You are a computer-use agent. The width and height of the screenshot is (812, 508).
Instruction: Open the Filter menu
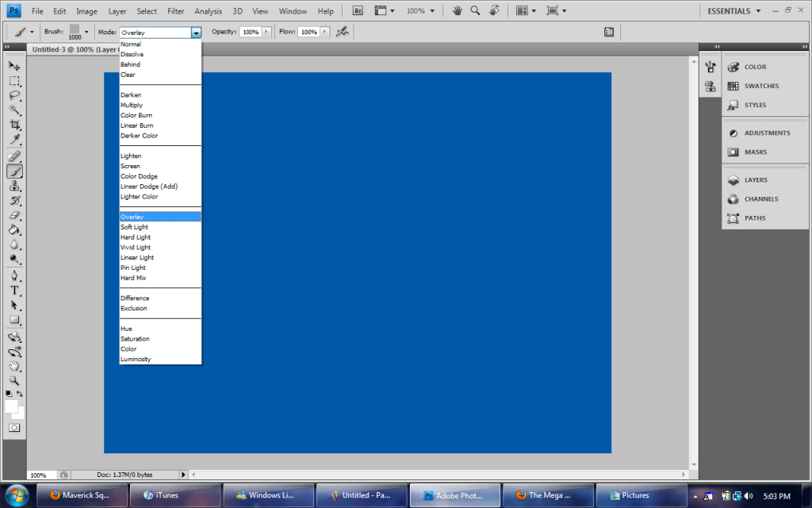pyautogui.click(x=176, y=11)
